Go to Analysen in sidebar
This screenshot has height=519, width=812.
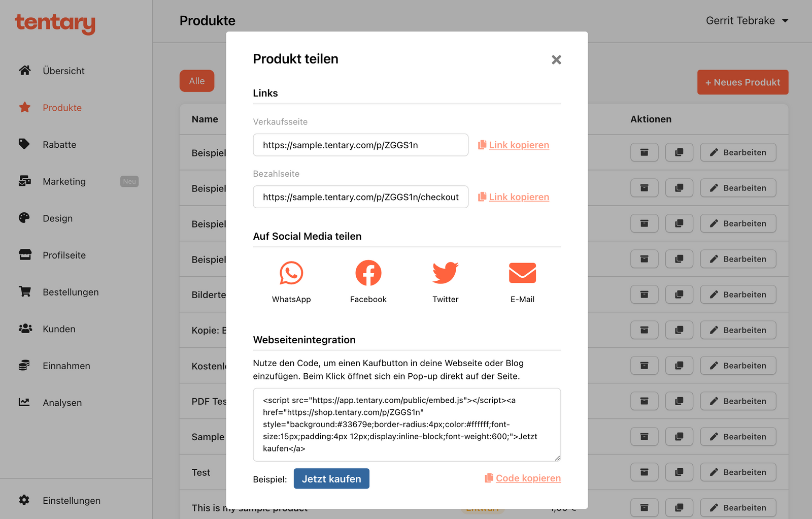pyautogui.click(x=62, y=403)
